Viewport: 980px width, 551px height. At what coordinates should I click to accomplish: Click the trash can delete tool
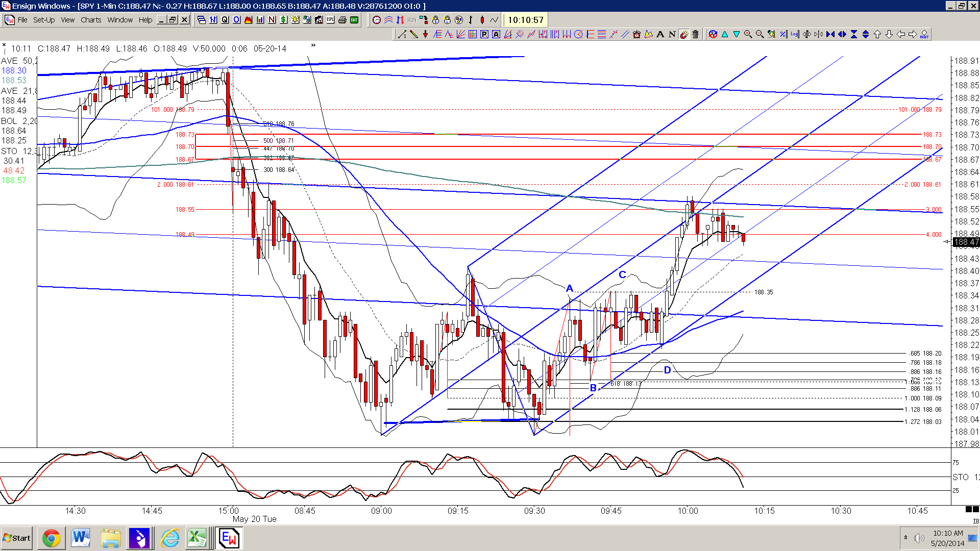(695, 34)
